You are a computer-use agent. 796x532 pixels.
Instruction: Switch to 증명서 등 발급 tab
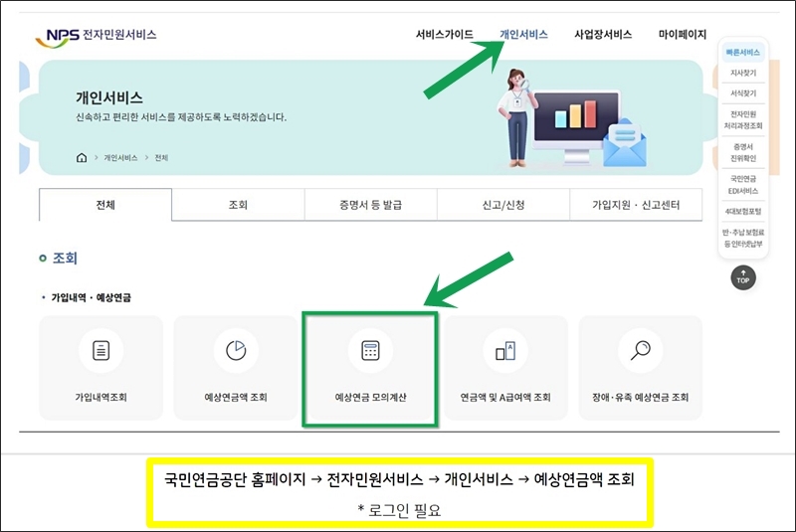coord(370,205)
